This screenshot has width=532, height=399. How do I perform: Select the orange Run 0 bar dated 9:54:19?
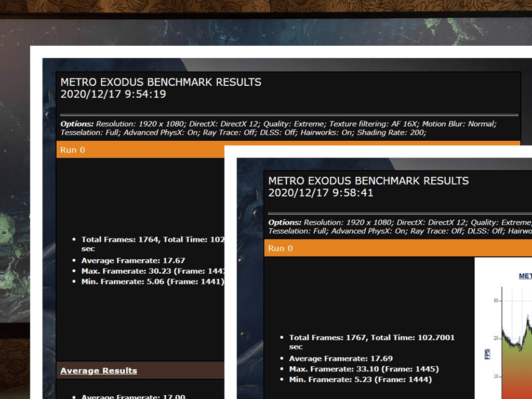pyautogui.click(x=140, y=150)
